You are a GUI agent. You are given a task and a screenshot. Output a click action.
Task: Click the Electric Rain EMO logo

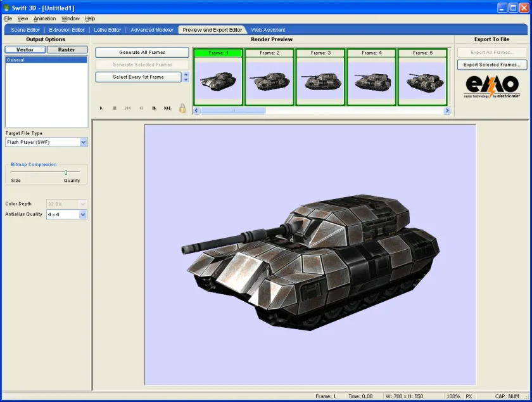(x=491, y=86)
